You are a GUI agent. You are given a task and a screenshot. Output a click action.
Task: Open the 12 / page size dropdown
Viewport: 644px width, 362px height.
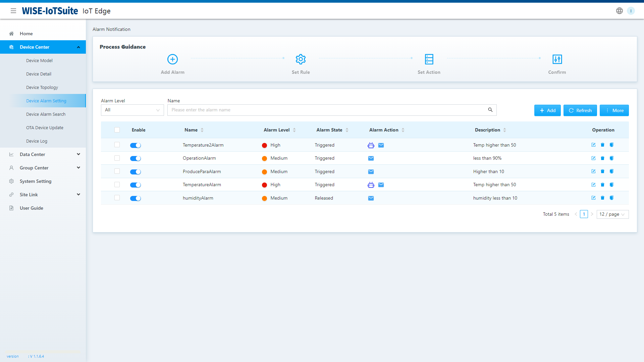click(x=612, y=214)
